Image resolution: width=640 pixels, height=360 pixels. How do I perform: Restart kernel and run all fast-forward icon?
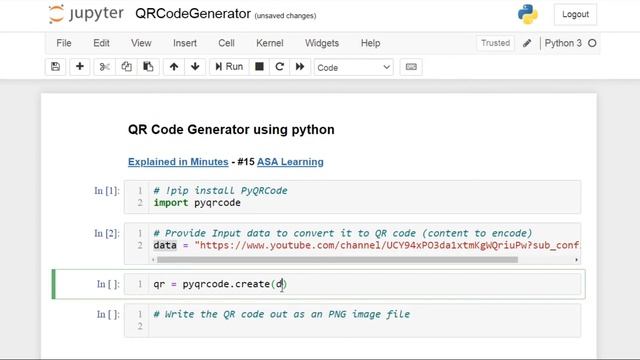(x=300, y=67)
